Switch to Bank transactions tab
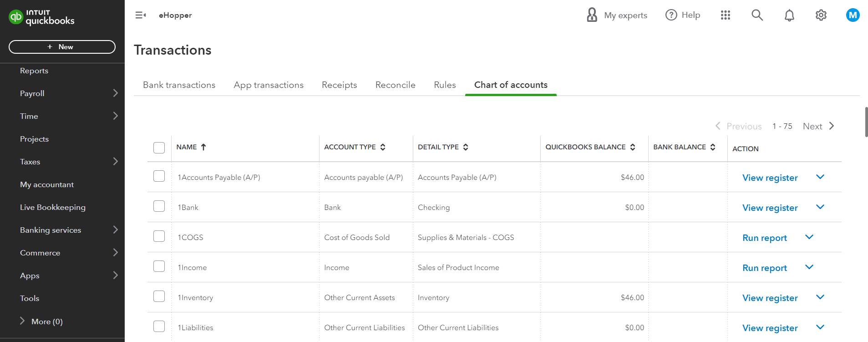 179,85
